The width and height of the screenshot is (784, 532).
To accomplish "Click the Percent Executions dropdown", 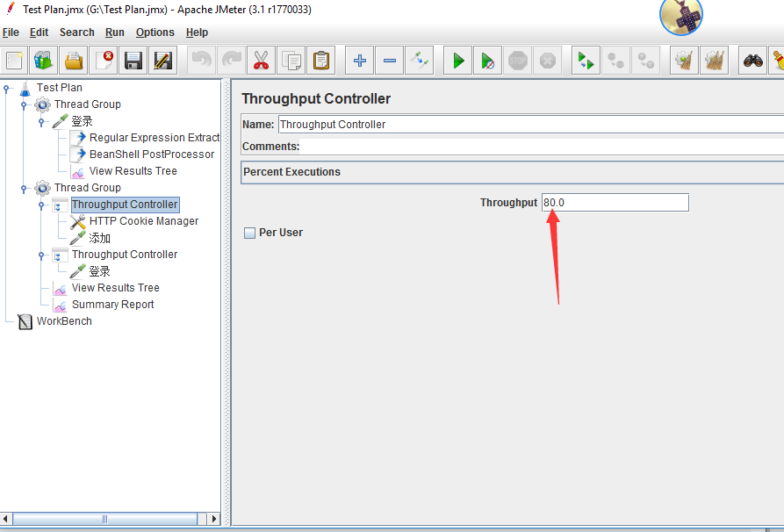I will (513, 172).
